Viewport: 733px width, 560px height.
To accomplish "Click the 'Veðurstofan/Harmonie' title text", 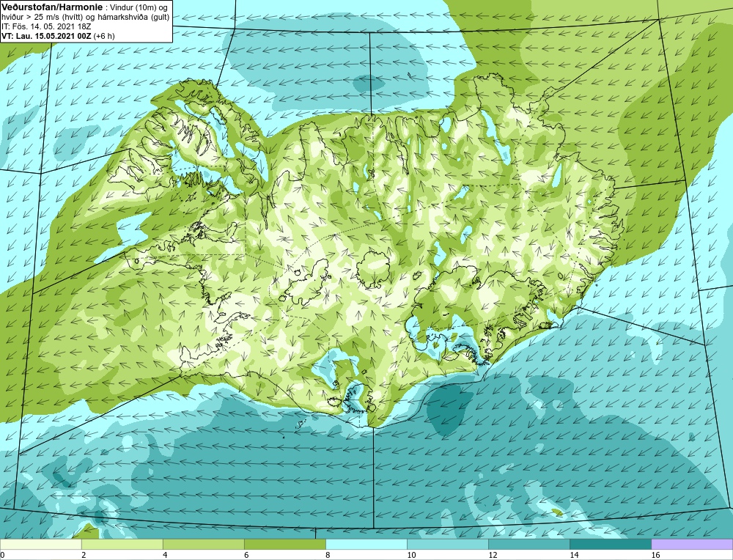I will [52, 7].
